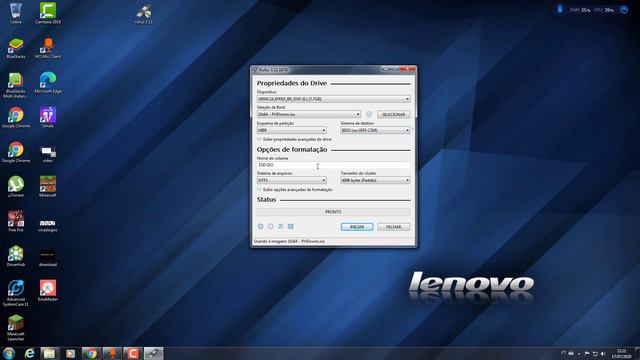The image size is (640, 360).
Task: Open Advanced SystemCare 11 shortcut
Action: click(16, 293)
